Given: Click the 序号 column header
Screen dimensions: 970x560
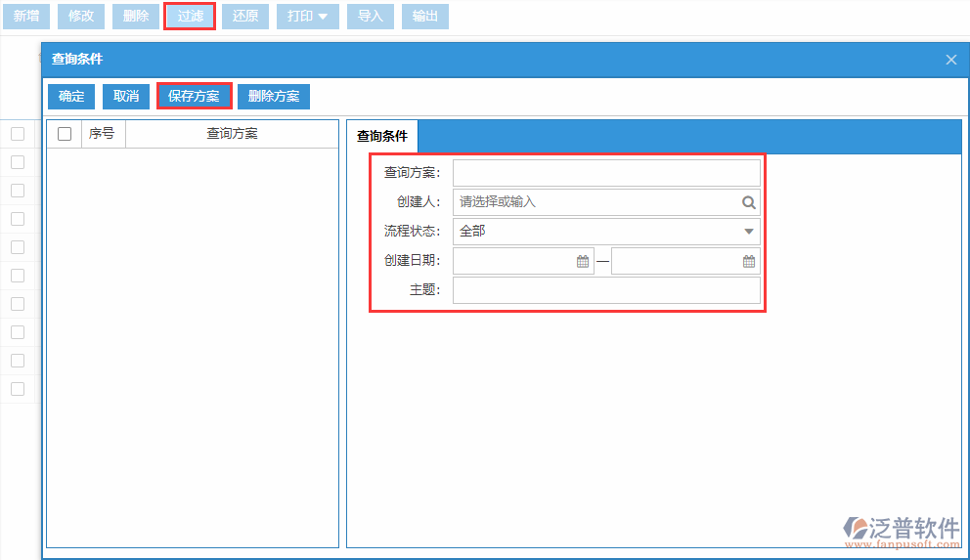Looking at the screenshot, I should [102, 134].
